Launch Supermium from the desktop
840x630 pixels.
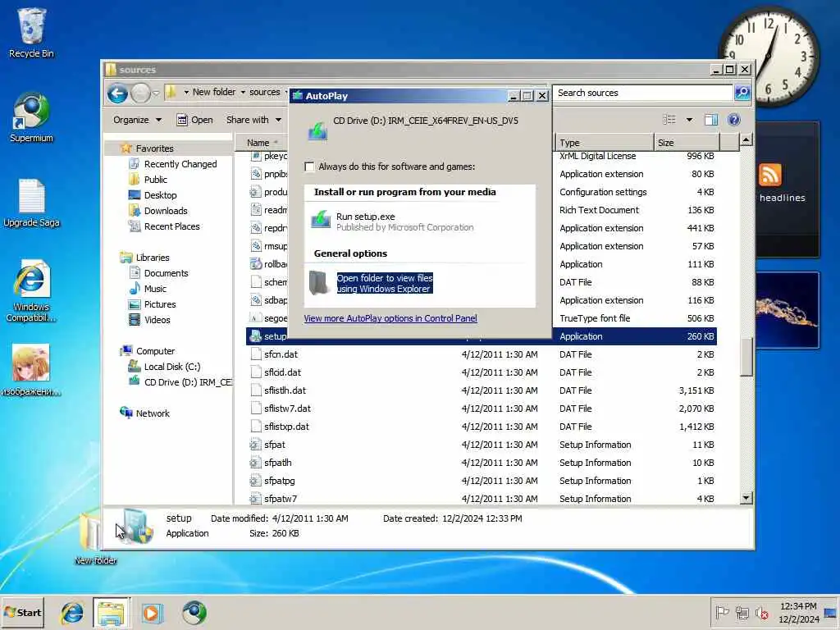tap(31, 116)
